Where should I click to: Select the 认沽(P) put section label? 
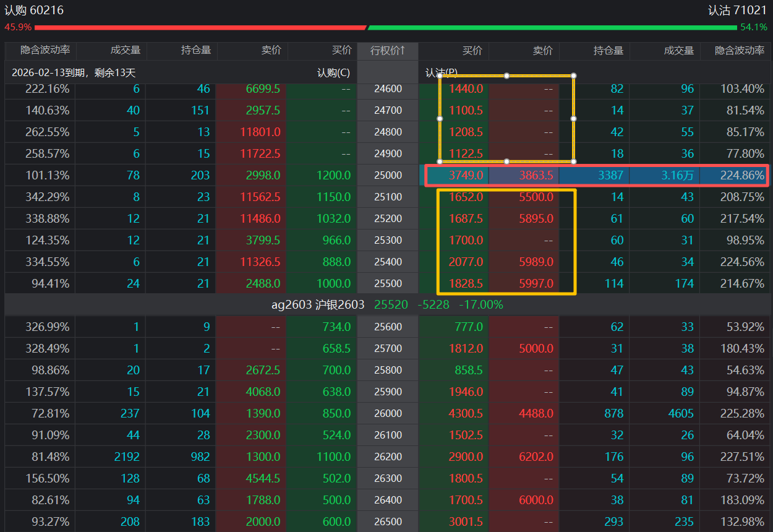(x=442, y=73)
